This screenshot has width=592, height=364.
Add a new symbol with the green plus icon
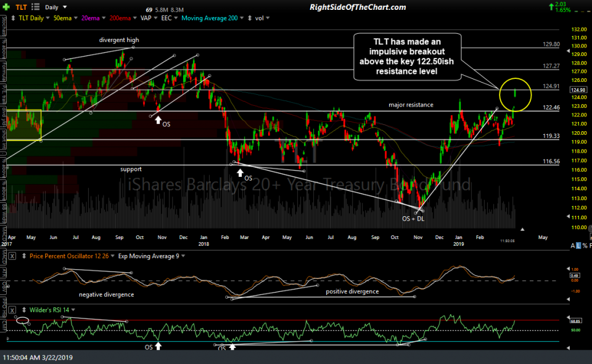pyautogui.click(x=6, y=7)
